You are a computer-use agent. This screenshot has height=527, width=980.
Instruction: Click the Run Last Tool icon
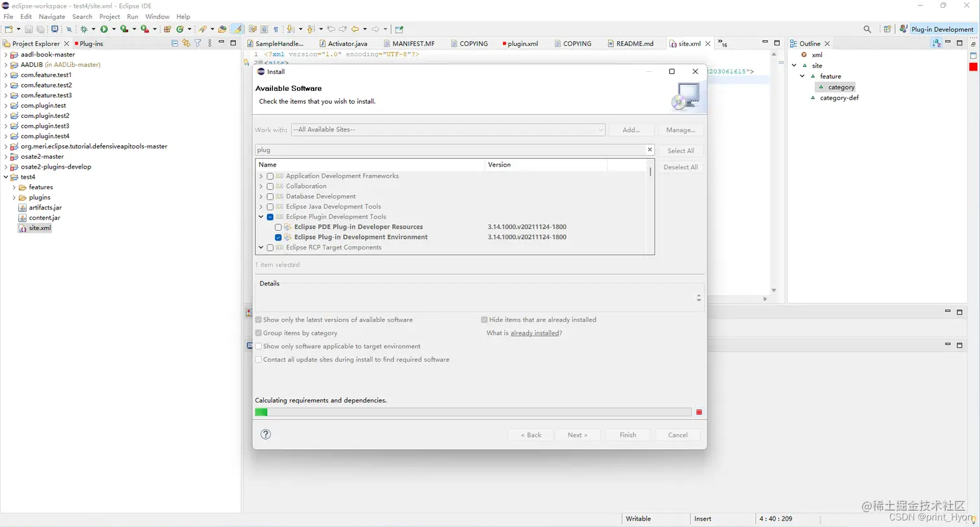[x=145, y=29]
